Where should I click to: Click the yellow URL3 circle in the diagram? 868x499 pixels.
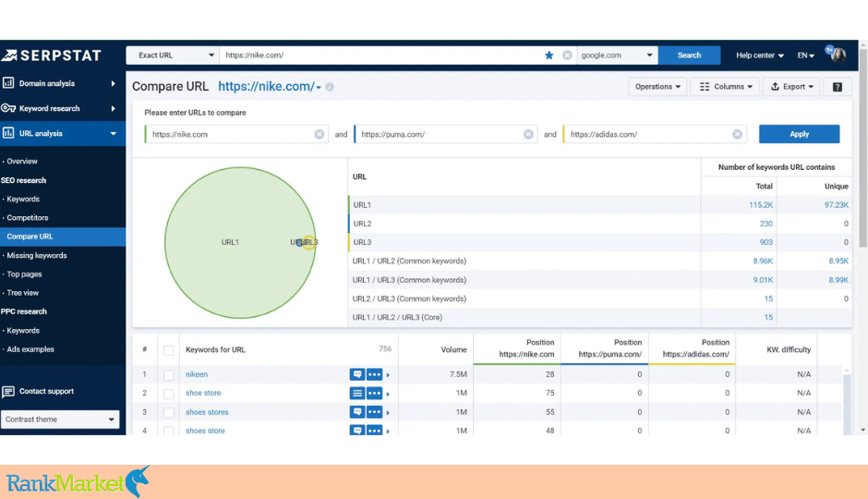311,243
